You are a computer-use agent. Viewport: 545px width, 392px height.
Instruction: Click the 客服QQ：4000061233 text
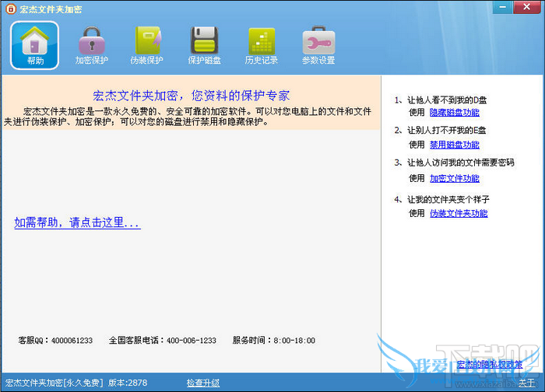point(55,340)
